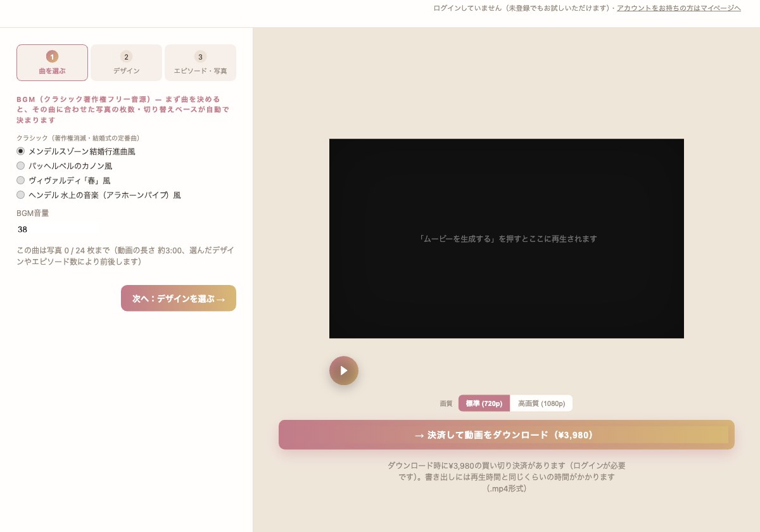Open step 1 曲を選ぶ tab
The height and width of the screenshot is (532, 760).
click(x=52, y=63)
